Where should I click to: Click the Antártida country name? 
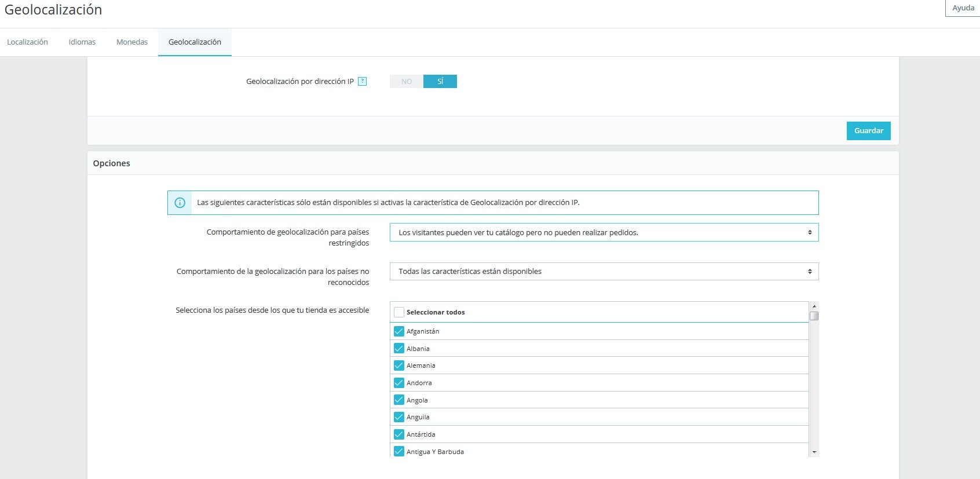point(421,434)
